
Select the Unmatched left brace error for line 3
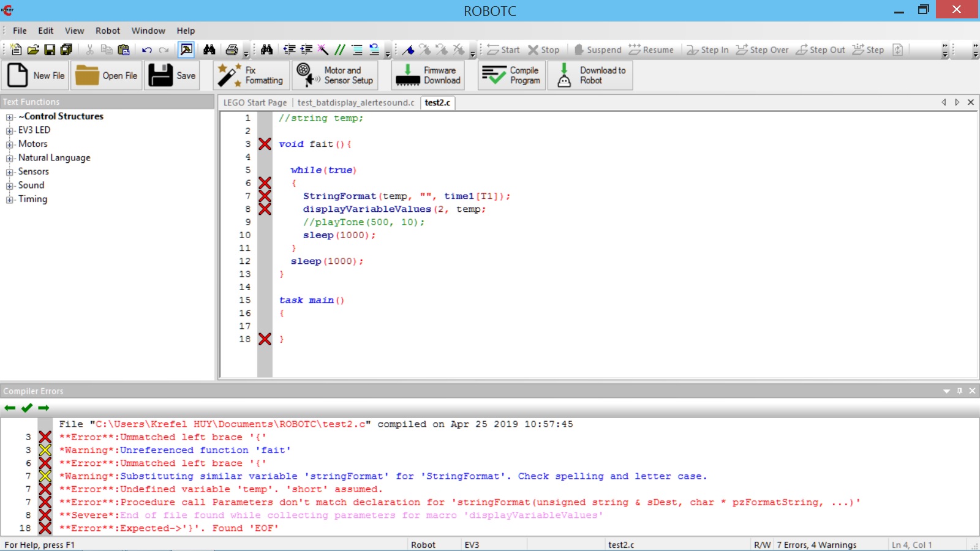coord(162,437)
